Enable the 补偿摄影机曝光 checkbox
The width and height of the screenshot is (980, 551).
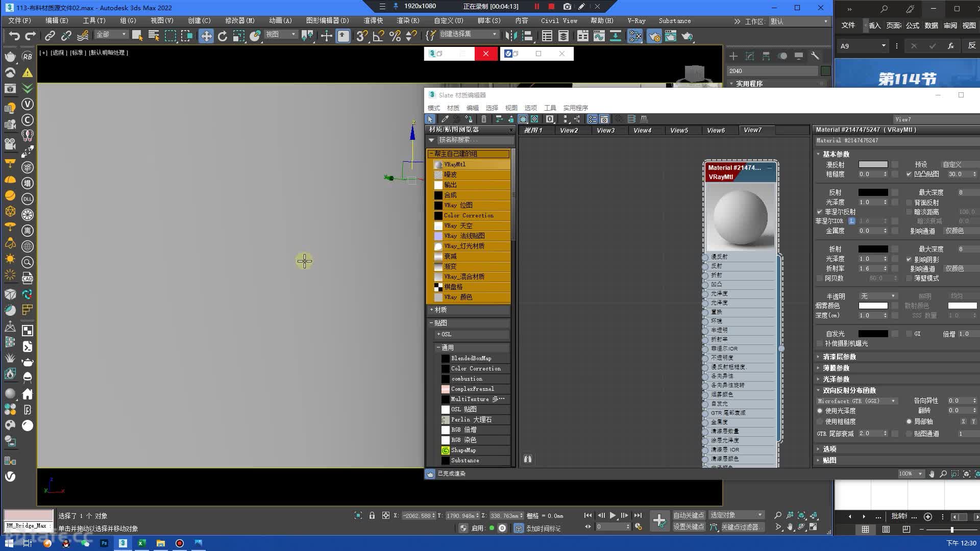click(820, 344)
